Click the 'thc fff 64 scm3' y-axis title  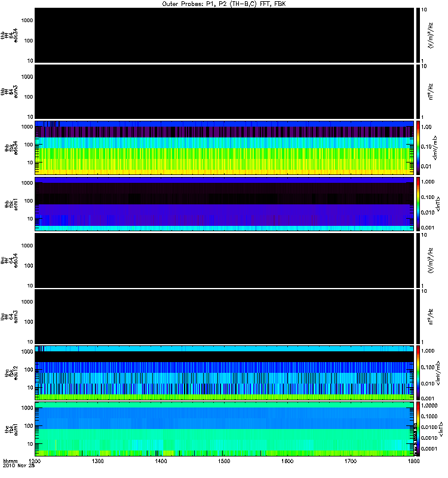point(9,317)
